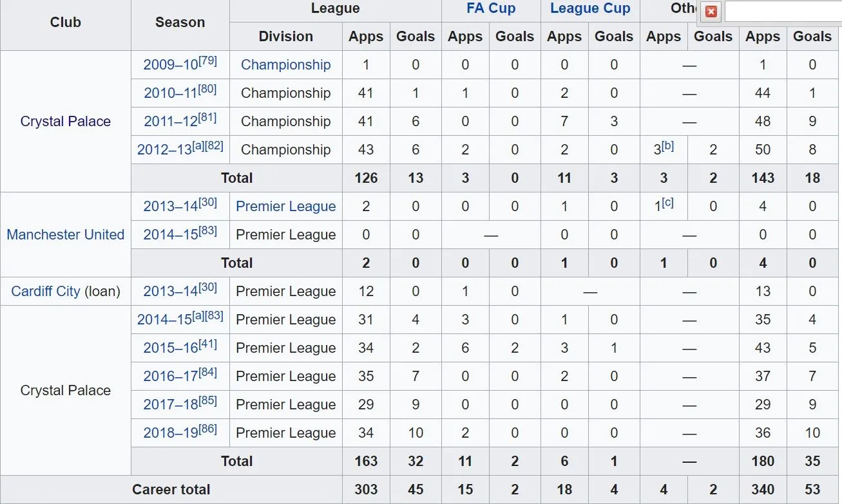Open the Championship division link
The height and width of the screenshot is (504, 842).
(x=285, y=65)
